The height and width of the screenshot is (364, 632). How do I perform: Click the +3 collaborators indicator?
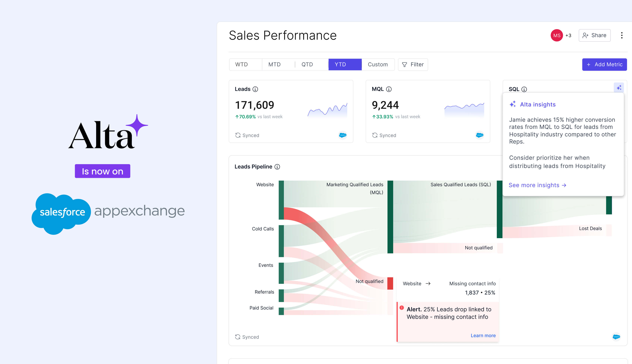(x=568, y=35)
